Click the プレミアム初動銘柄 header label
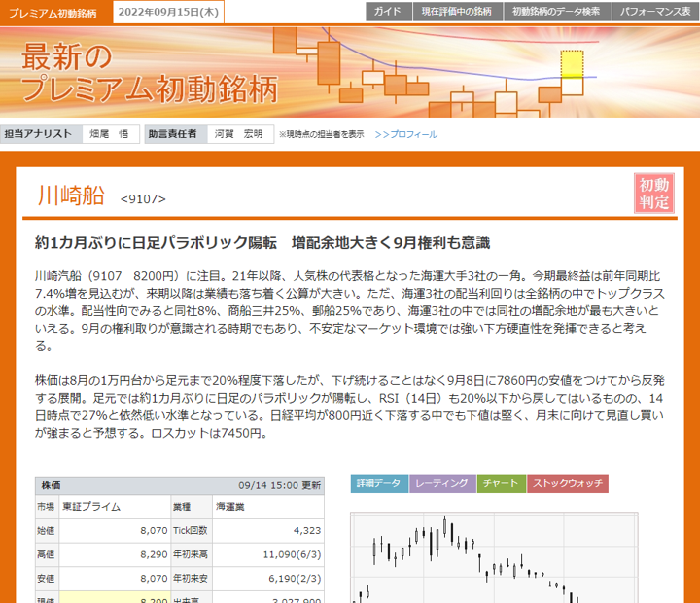Screen dimensions: 700x603 tap(52, 13)
